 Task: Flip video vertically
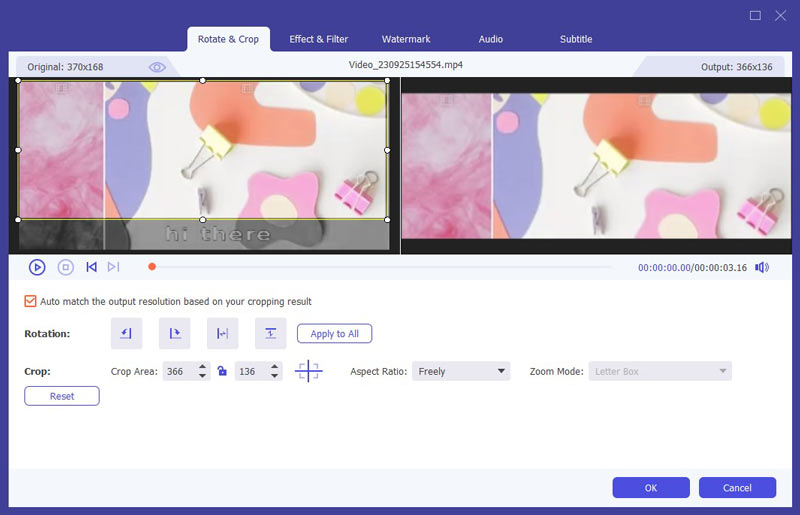point(270,333)
